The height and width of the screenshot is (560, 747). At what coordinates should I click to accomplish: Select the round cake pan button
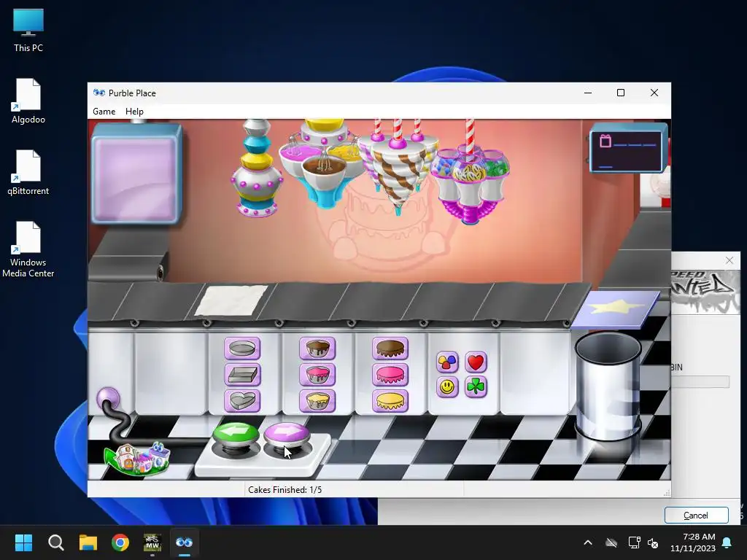tap(242, 349)
